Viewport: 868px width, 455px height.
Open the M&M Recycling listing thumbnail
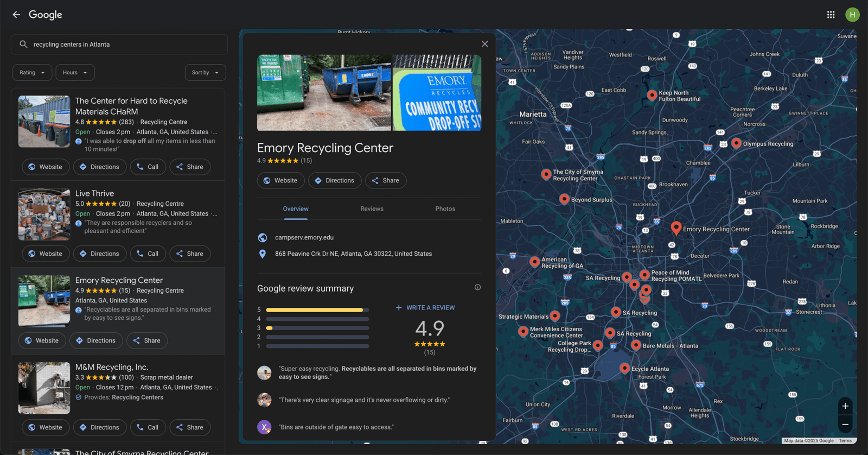44,388
